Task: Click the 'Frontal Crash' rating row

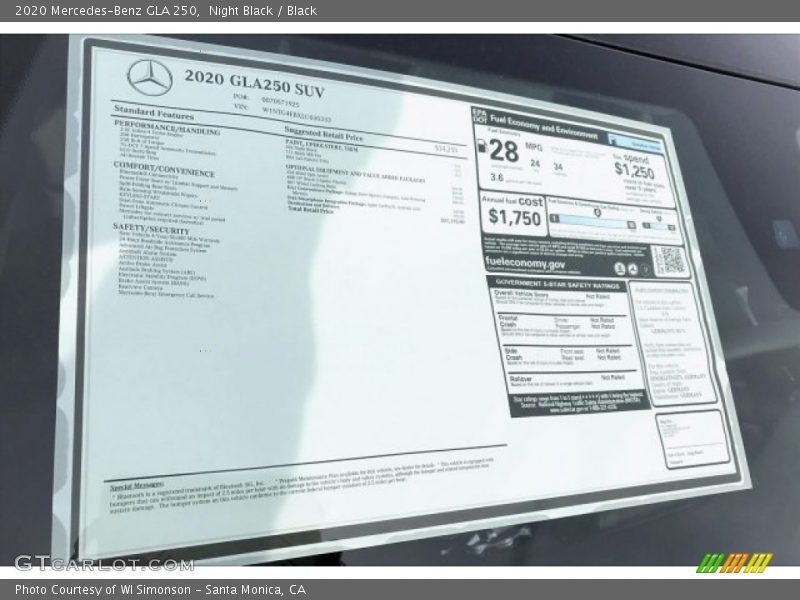Action: point(565,327)
